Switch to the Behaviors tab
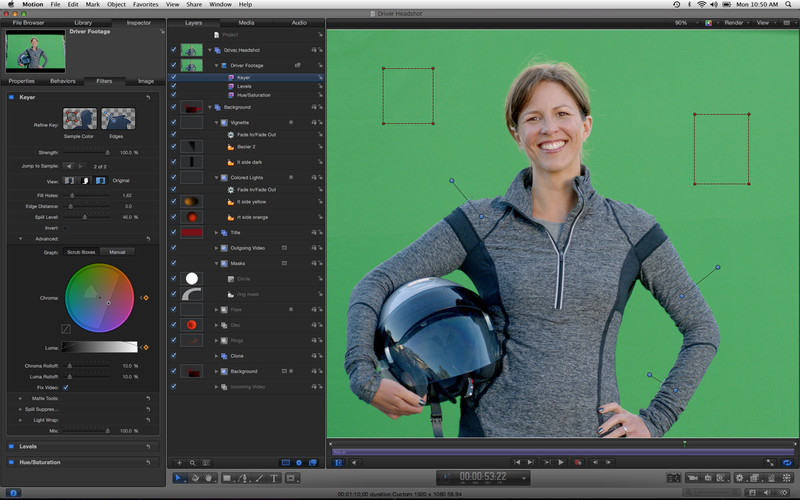The width and height of the screenshot is (800, 500). point(62,80)
